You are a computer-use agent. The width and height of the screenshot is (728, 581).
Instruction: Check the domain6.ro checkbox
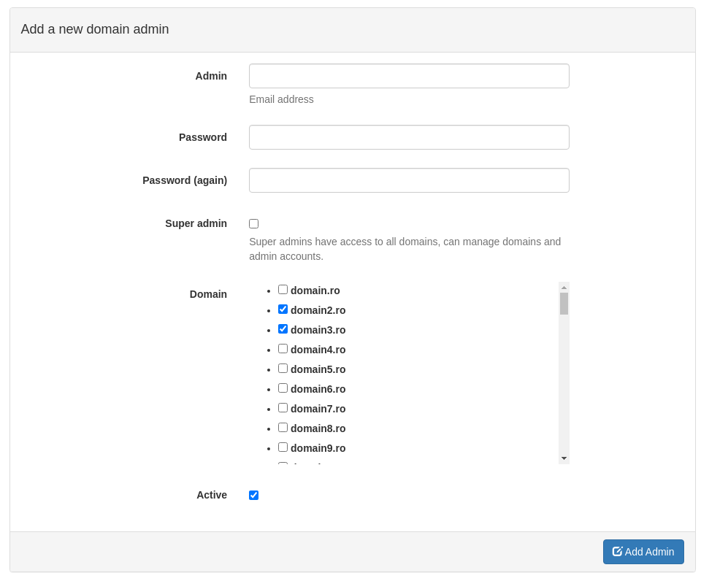tap(283, 388)
